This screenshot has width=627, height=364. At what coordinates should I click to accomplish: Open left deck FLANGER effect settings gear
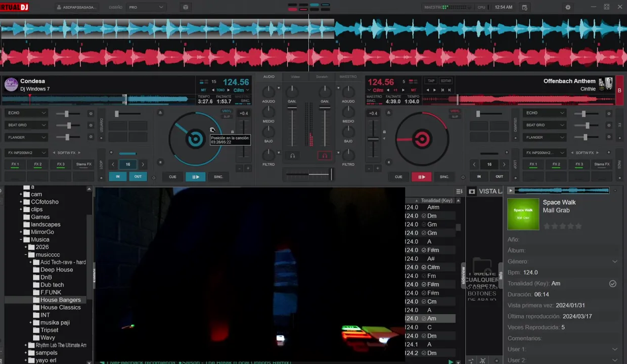pyautogui.click(x=91, y=137)
